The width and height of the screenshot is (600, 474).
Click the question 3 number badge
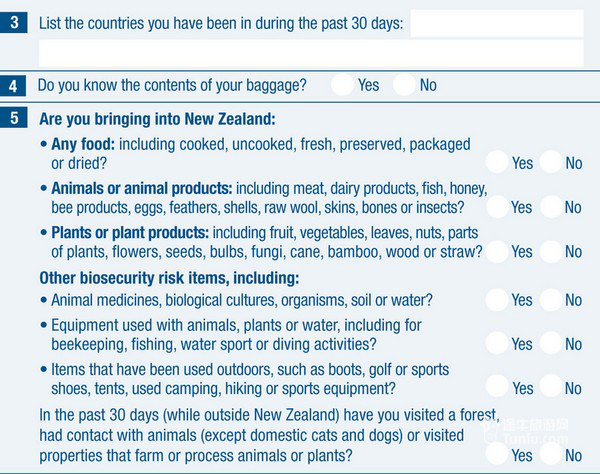(14, 23)
